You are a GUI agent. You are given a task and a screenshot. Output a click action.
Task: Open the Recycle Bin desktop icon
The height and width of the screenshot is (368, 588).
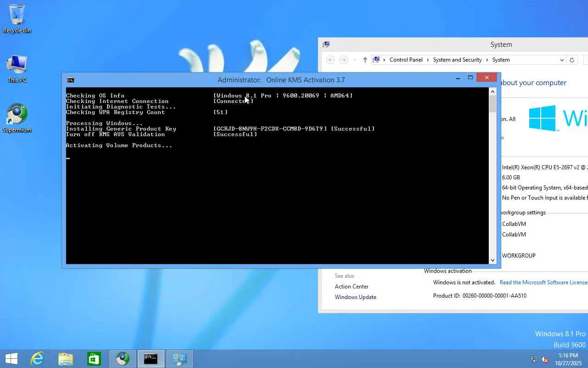[17, 19]
